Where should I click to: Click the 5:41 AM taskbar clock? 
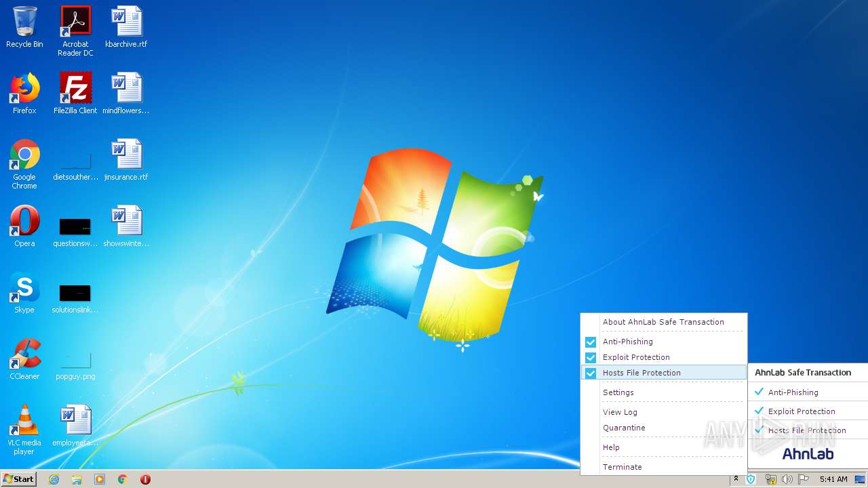[x=833, y=479]
